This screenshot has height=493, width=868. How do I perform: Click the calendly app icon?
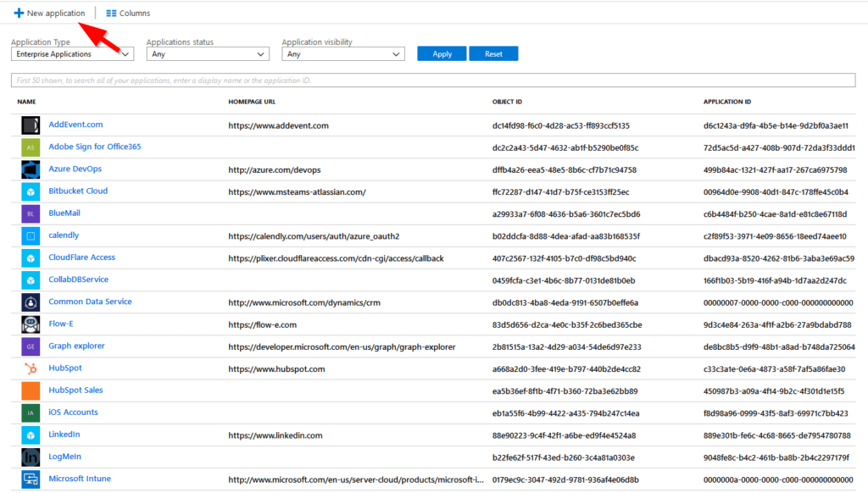[x=31, y=235]
